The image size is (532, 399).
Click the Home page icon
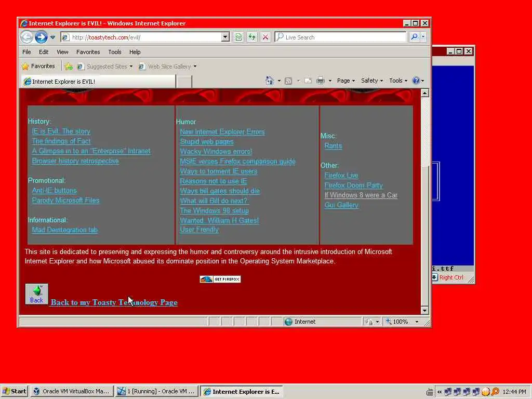pyautogui.click(x=270, y=81)
